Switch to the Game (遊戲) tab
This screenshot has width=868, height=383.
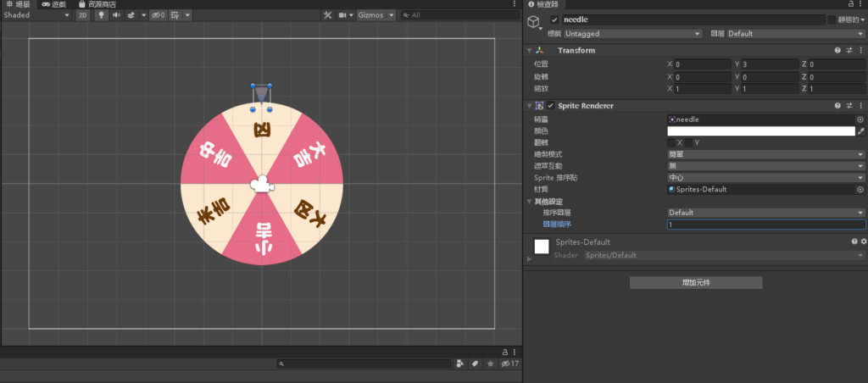[58, 4]
